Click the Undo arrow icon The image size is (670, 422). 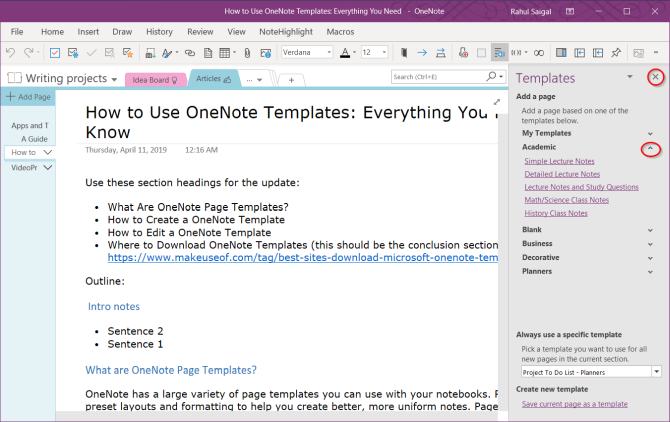(x=11, y=53)
